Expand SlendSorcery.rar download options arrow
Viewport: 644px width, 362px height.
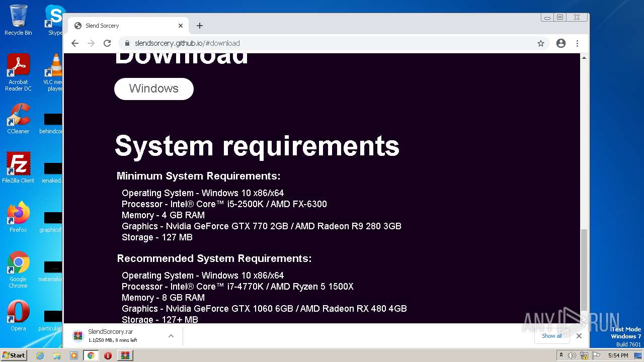tap(171, 336)
